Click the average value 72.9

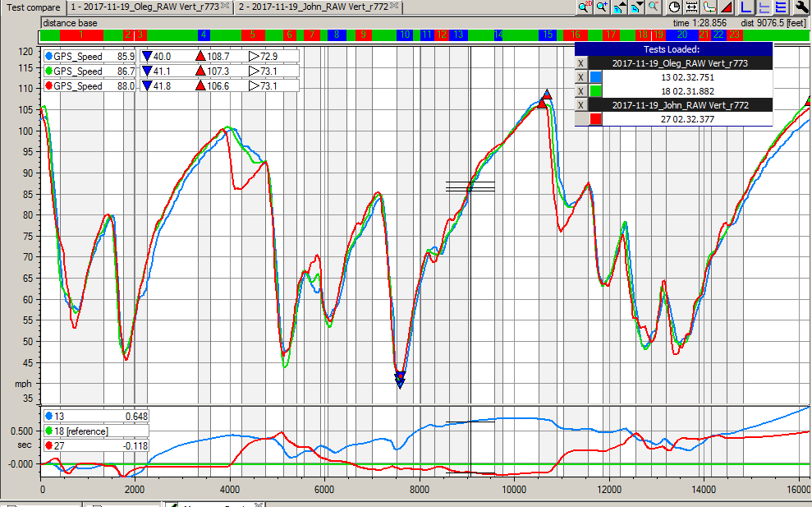(268, 57)
